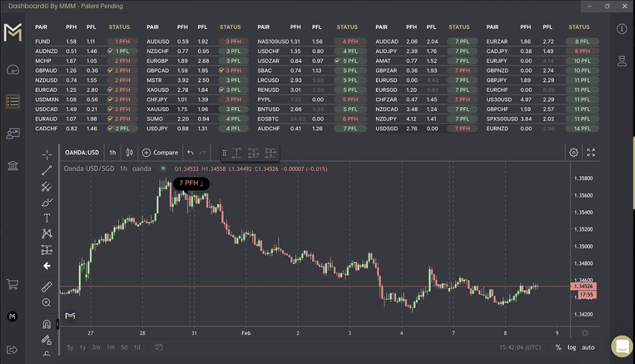Screen dimensions: 635x364
Task: Open the candlestick chart style selector
Action: pos(129,152)
